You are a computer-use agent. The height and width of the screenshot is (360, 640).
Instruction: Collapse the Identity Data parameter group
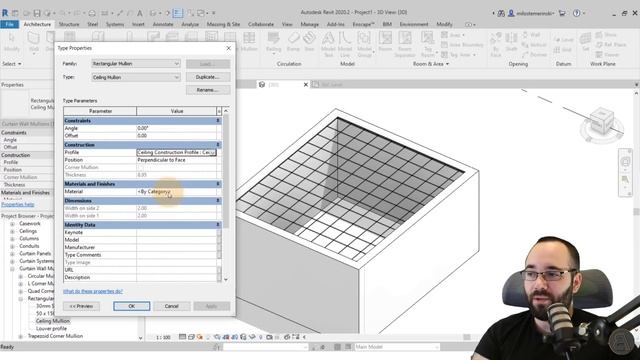coord(218,225)
